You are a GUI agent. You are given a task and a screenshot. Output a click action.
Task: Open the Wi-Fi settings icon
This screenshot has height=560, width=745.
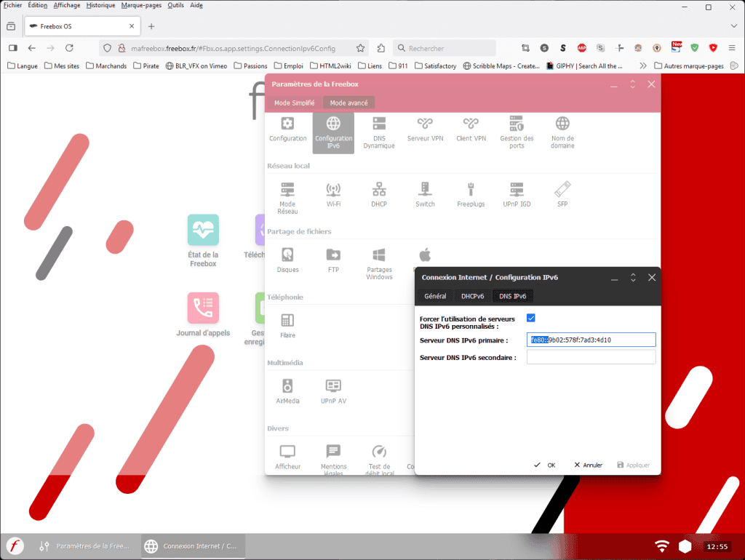point(333,195)
